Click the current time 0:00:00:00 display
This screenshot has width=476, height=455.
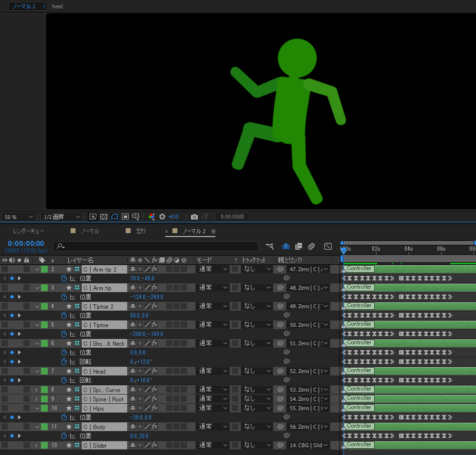(26, 243)
